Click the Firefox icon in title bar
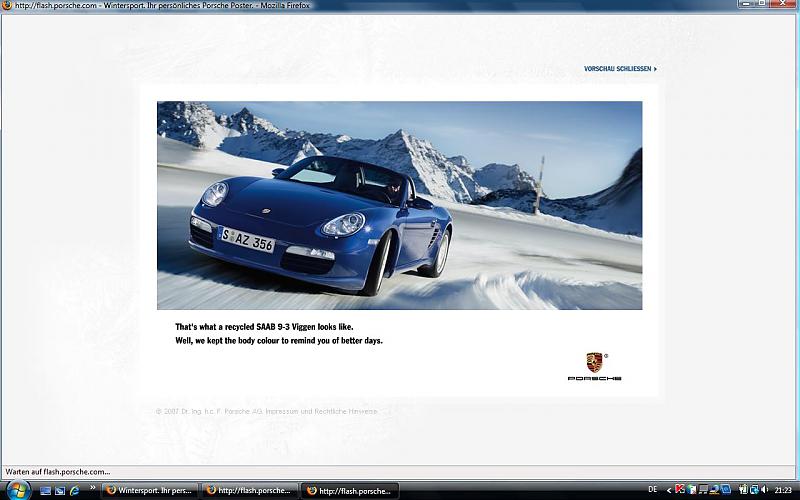800x500 pixels. (x=6, y=5)
